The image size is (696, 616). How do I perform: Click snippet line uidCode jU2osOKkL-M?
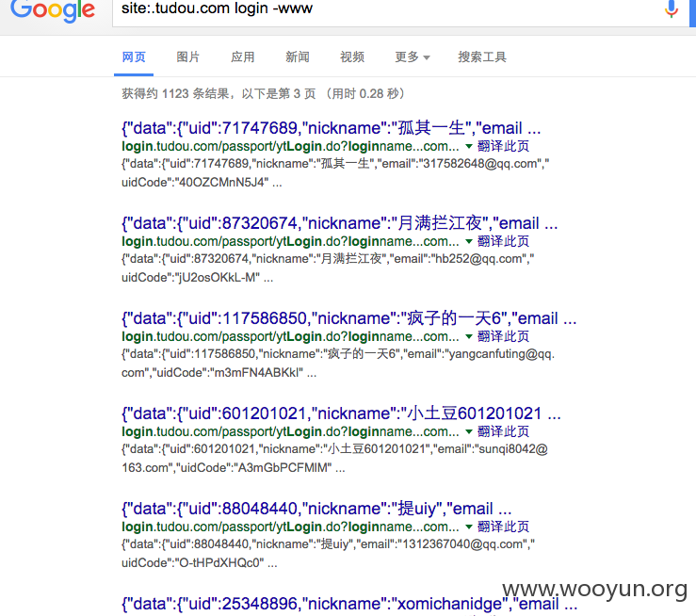[x=197, y=277]
